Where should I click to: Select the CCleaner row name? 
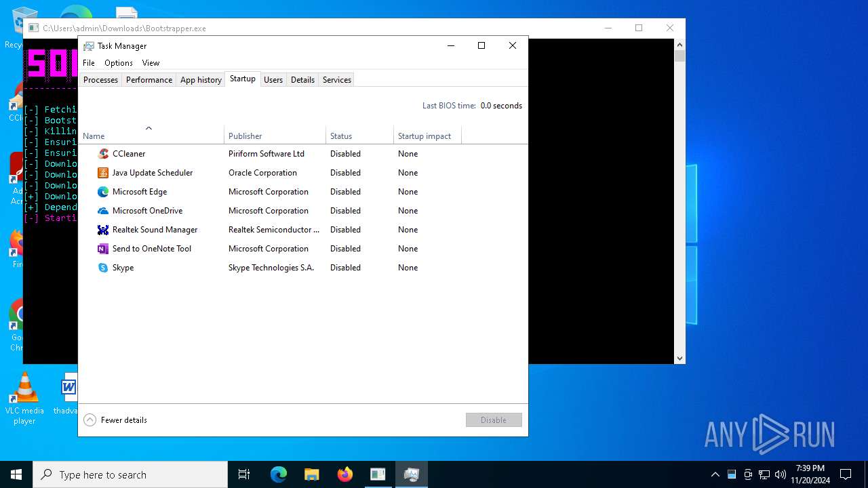[129, 154]
